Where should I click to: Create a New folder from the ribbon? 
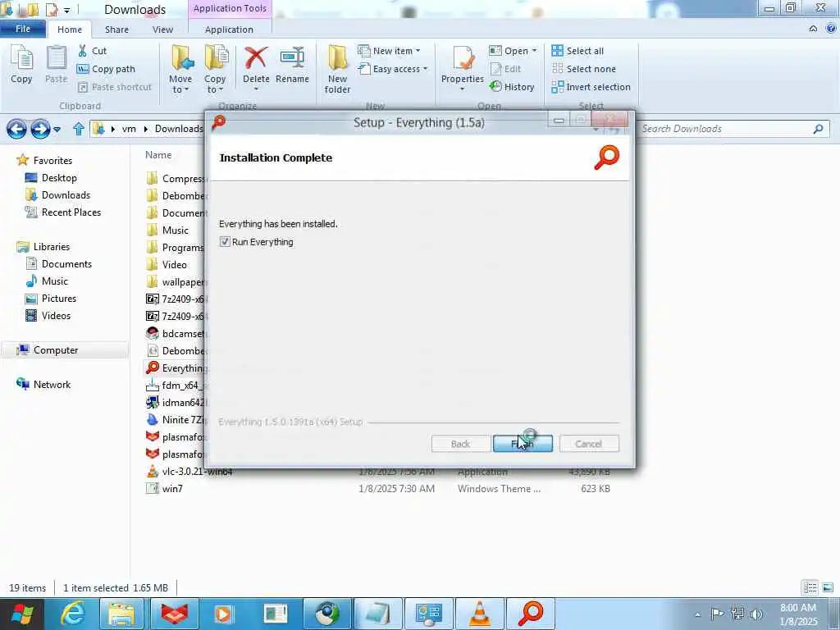click(337, 70)
